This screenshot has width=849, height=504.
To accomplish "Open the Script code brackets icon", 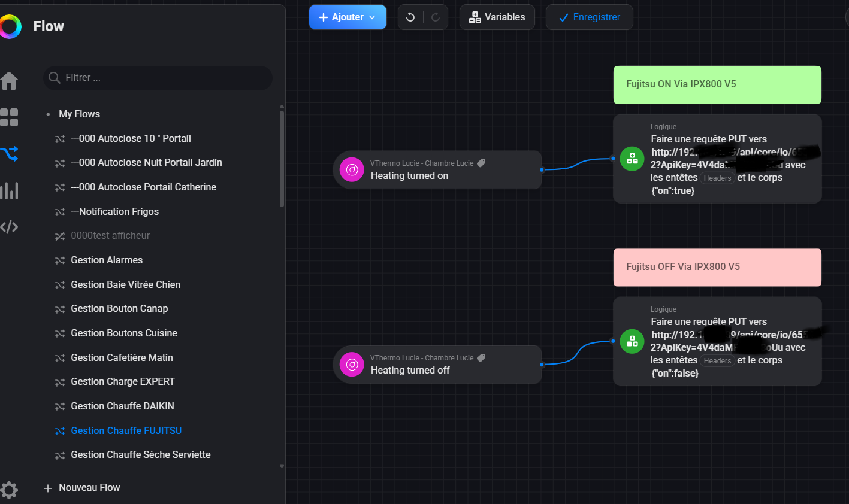I will tap(9, 227).
